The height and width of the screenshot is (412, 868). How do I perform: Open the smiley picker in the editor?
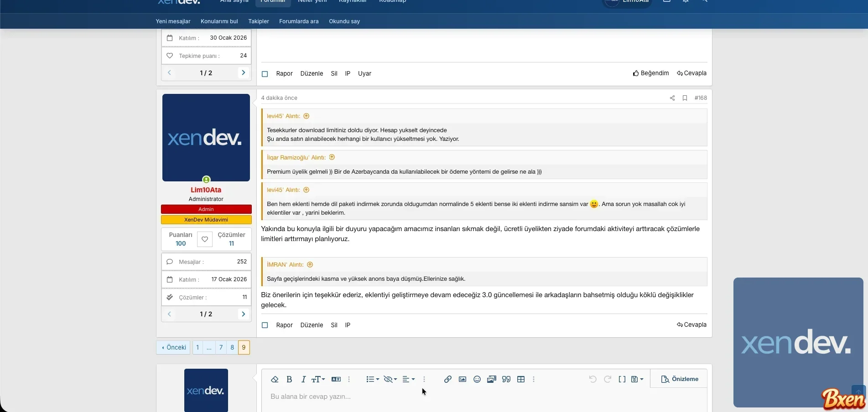tap(477, 379)
